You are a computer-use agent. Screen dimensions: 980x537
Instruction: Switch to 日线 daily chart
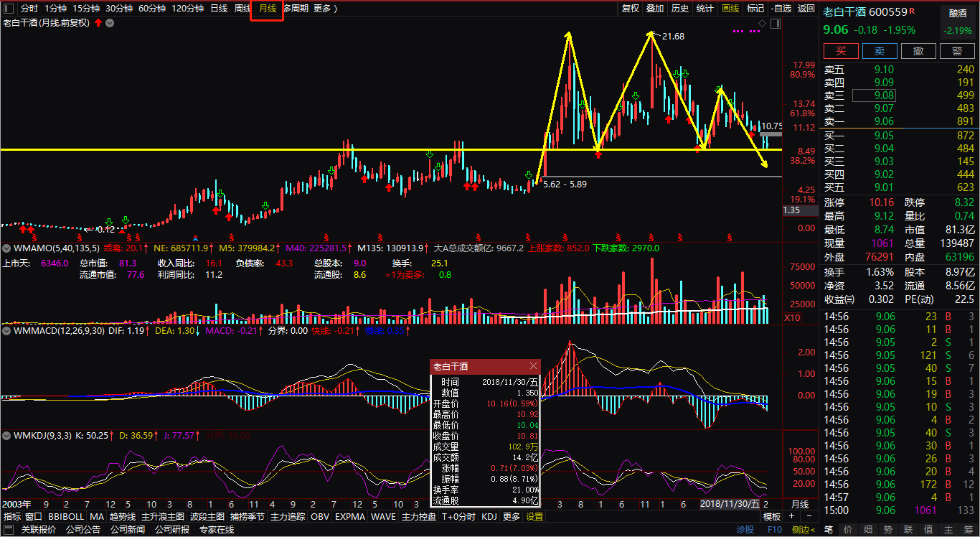(x=219, y=9)
